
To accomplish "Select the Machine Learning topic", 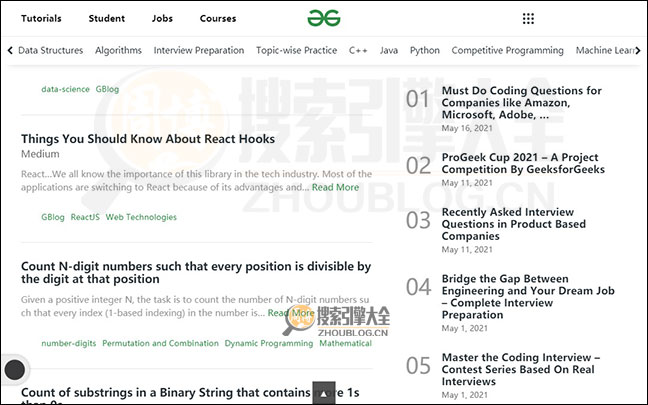I will click(x=605, y=50).
